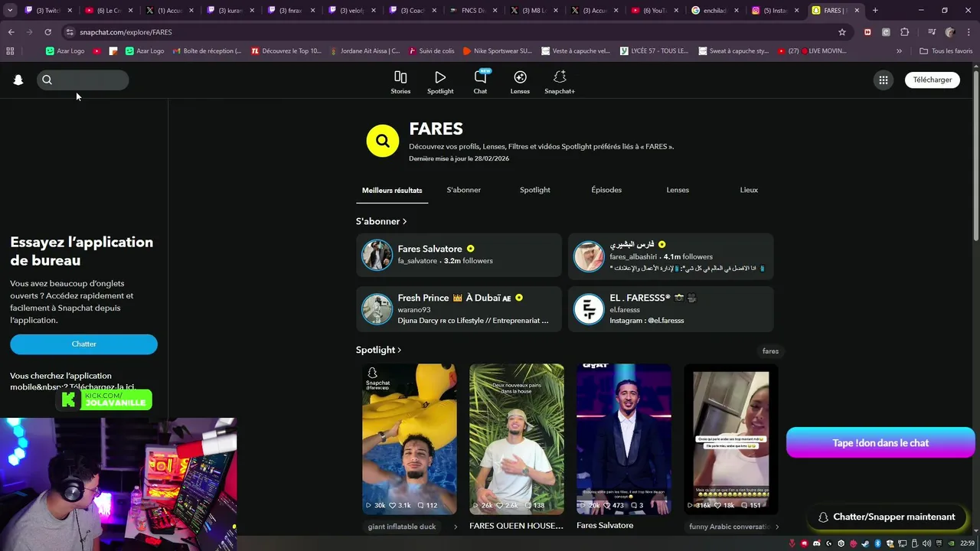
Task: Open the Chat icon in top navigation
Action: click(480, 77)
